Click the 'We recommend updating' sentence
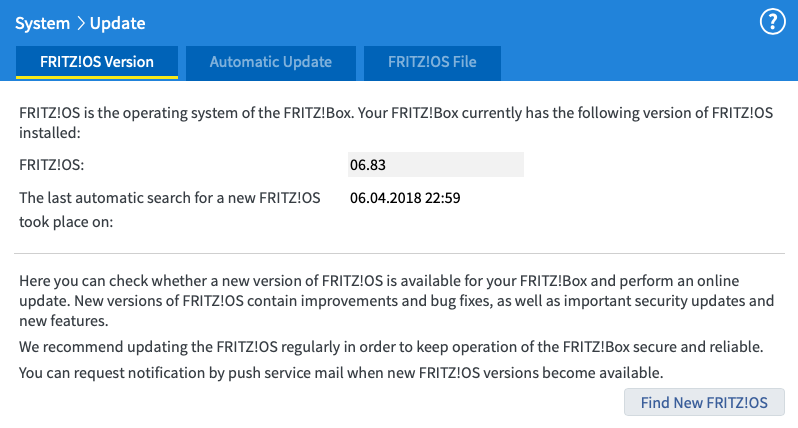798x428 pixels. point(391,347)
